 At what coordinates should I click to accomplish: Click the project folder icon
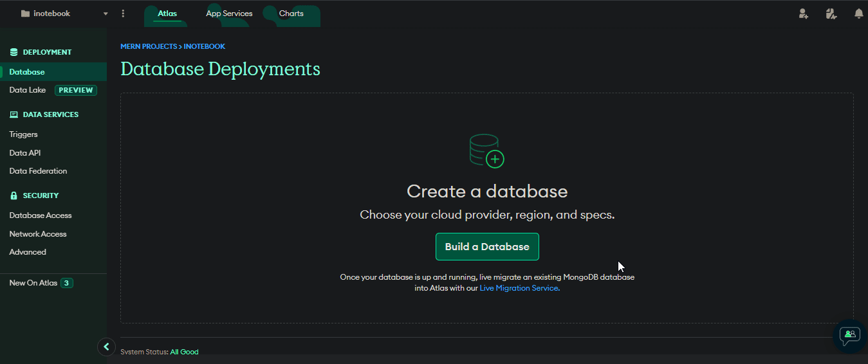click(25, 14)
